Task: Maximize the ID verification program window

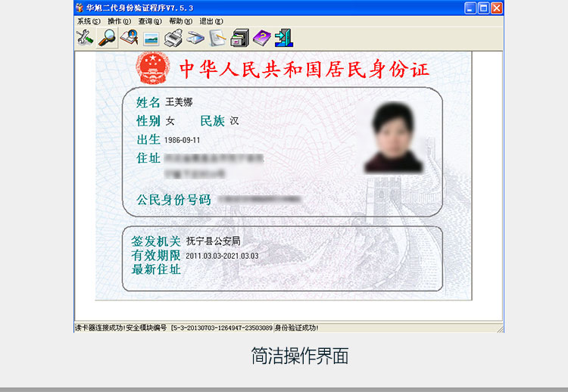Action: tap(483, 8)
